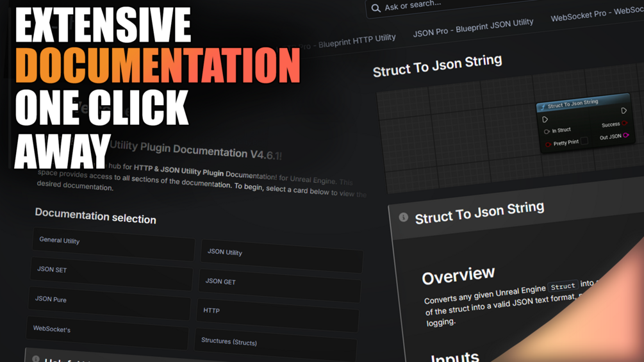644x362 pixels.
Task: Click the Struct To Json String node header
Action: tap(583, 103)
